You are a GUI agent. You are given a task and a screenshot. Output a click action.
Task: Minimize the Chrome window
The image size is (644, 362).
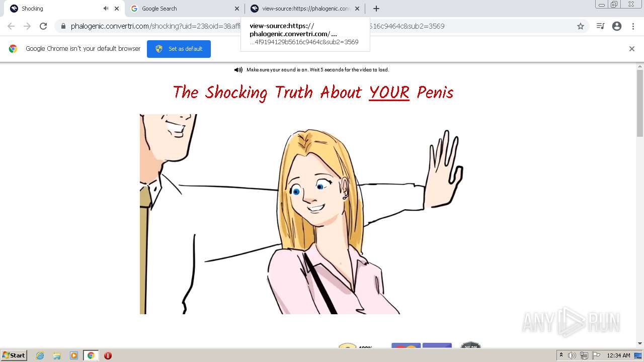(602, 5)
